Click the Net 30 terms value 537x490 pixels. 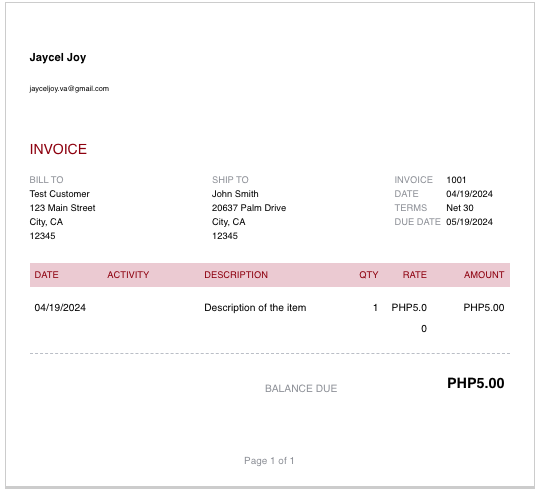point(460,208)
